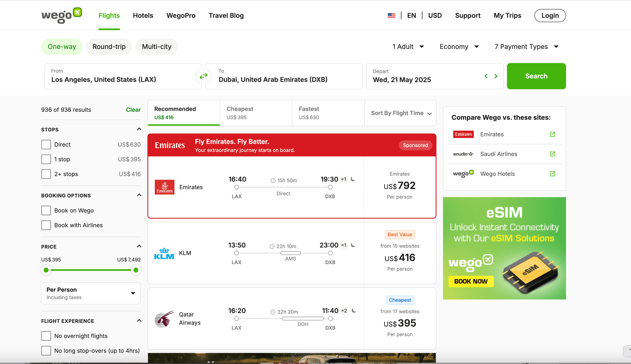Open Saudi Airlines external link icon
The width and height of the screenshot is (631, 364).
point(552,154)
